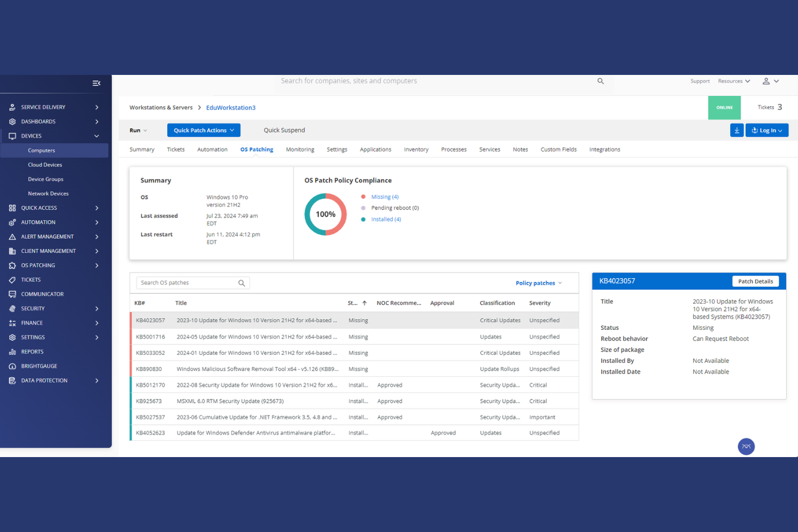Click the Communicator chat icon
This screenshot has height=532, width=798.
point(12,294)
